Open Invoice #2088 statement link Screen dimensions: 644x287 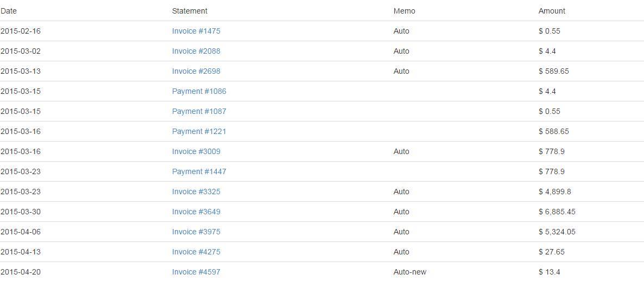(196, 51)
